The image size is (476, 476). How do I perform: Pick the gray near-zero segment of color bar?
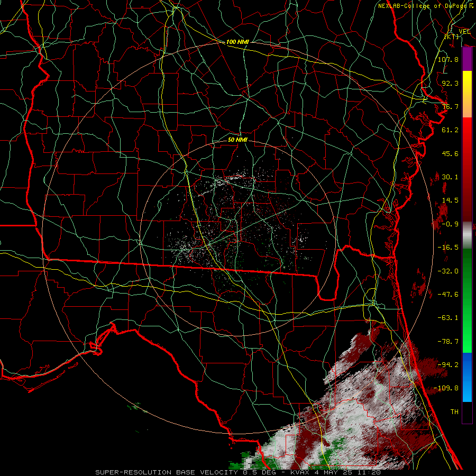(x=467, y=235)
